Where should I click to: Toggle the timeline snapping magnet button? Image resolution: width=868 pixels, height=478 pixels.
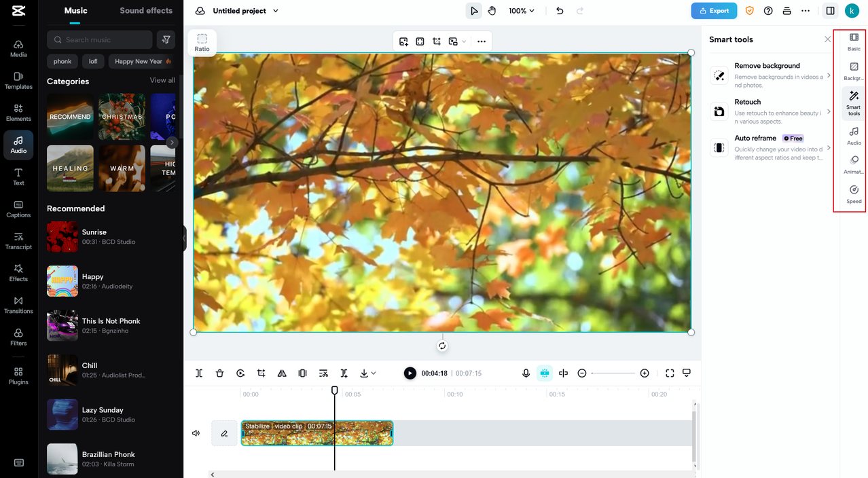click(544, 373)
